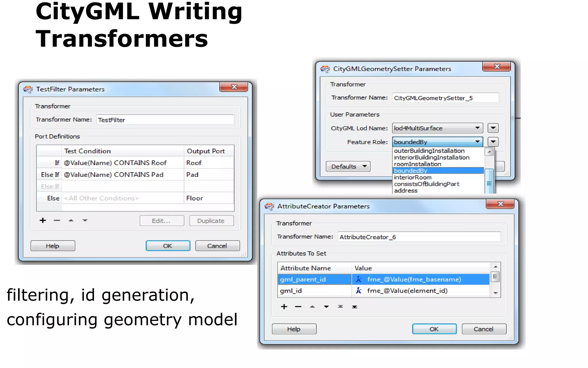Select interiorRoom from Feature Role list
The width and height of the screenshot is (588, 368).
pos(413,177)
